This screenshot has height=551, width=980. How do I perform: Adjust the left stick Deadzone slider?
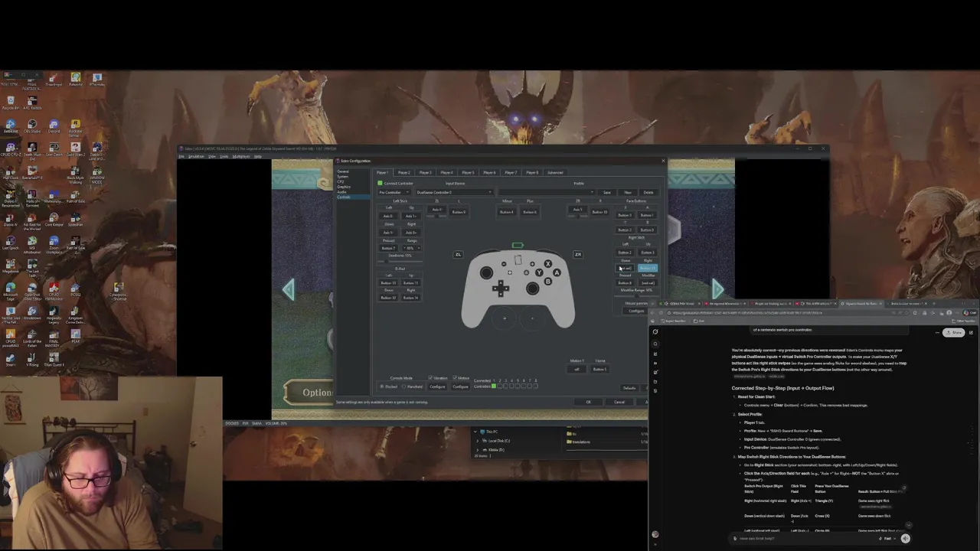(x=400, y=261)
